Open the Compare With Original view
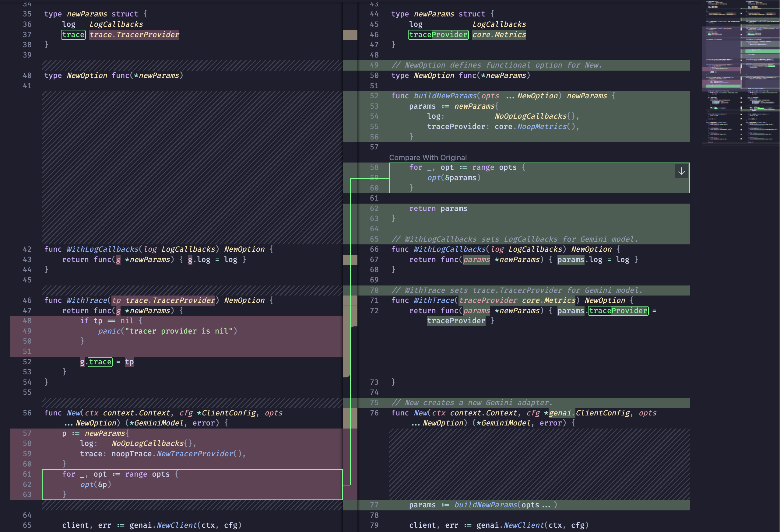The height and width of the screenshot is (532, 780). tap(427, 157)
